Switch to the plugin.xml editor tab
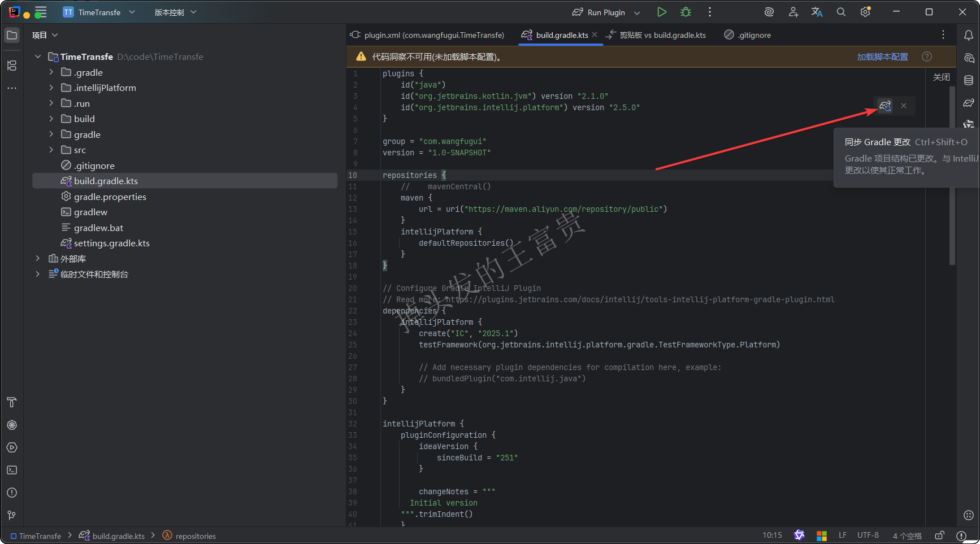980x544 pixels. (x=427, y=35)
